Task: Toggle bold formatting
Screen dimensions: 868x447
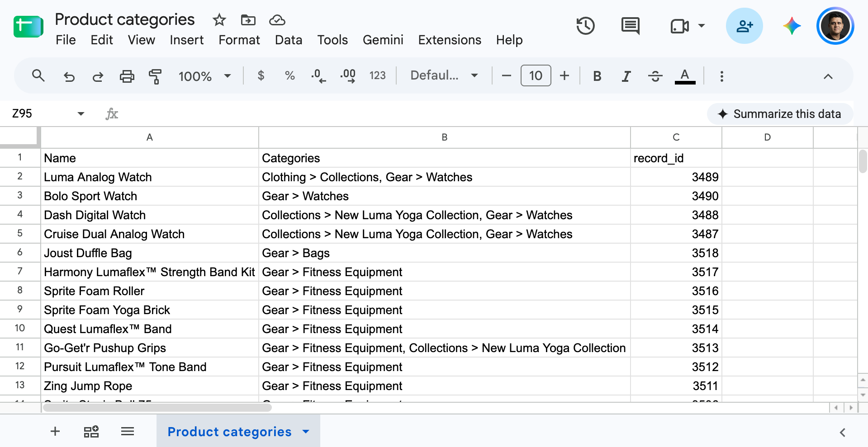Action: pyautogui.click(x=597, y=76)
